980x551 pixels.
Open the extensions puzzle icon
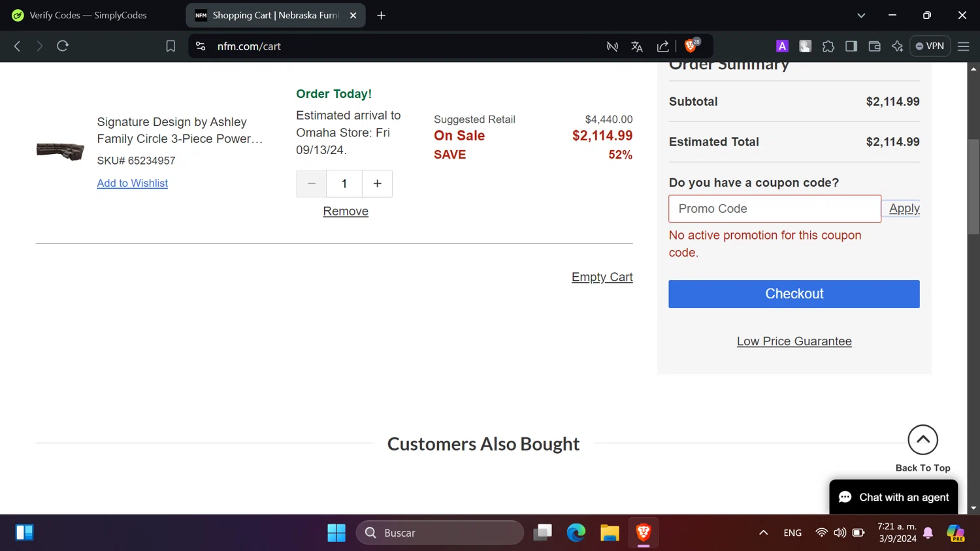coord(828,46)
